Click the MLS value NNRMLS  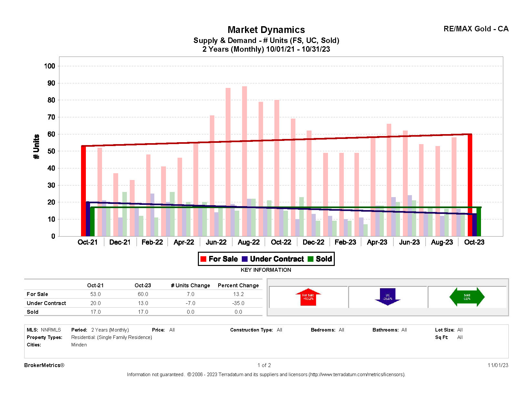pyautogui.click(x=51, y=330)
